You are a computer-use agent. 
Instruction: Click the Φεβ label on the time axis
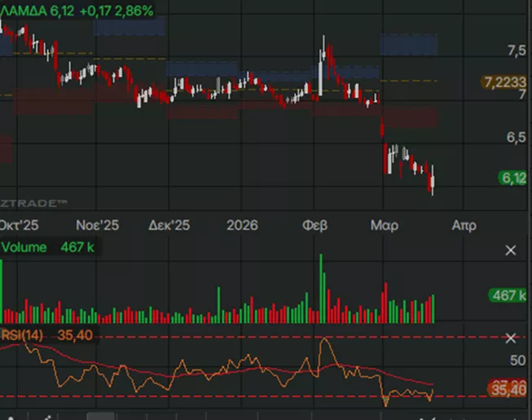(314, 225)
